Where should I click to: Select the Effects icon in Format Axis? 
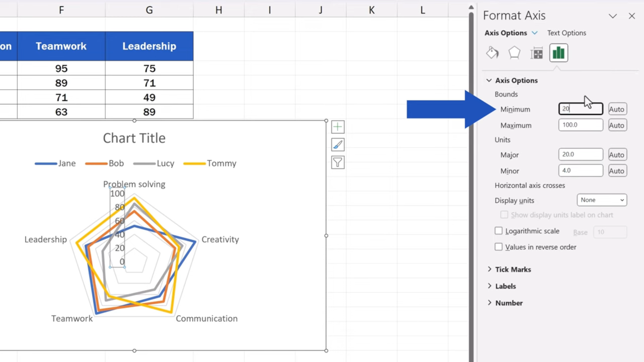point(514,53)
